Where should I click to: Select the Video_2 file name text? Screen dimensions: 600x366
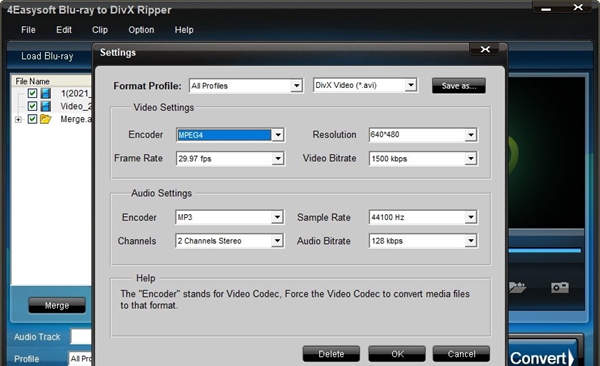click(x=76, y=106)
